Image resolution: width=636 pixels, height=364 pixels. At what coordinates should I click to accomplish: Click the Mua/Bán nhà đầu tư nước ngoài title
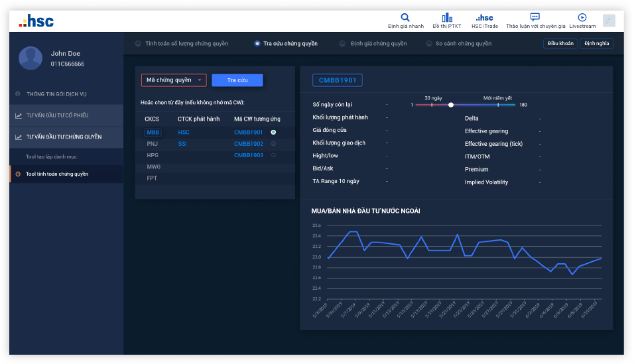[x=365, y=211]
